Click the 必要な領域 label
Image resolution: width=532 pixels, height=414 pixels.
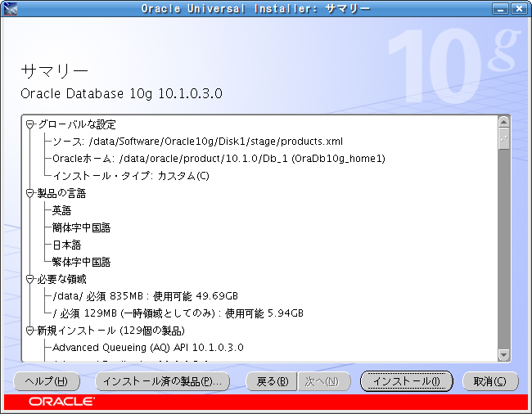(61, 279)
